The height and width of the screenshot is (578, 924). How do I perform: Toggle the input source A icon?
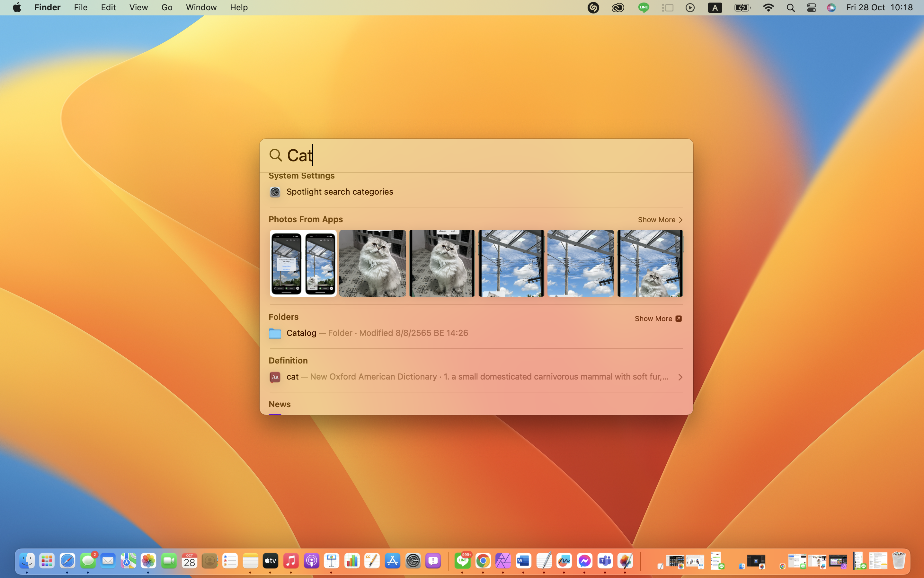point(715,8)
